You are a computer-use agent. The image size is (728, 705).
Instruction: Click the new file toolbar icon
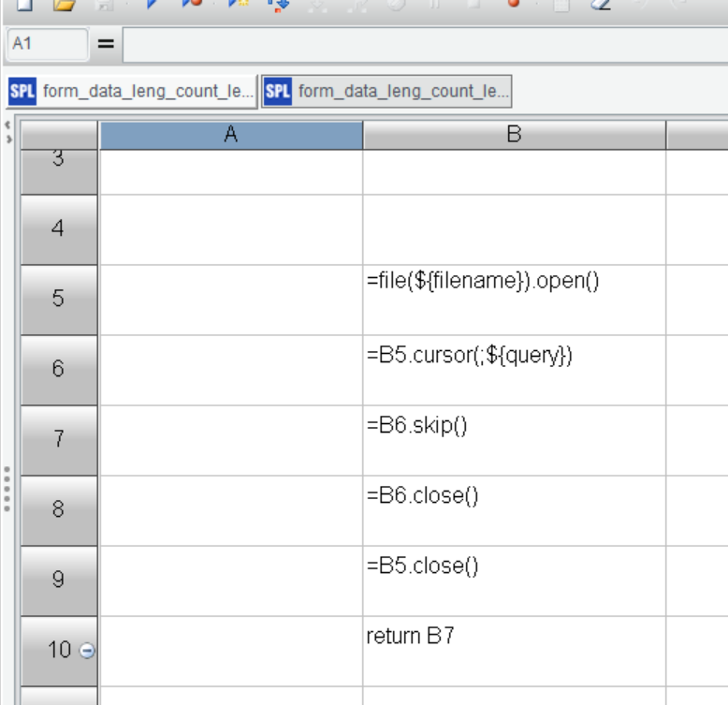point(24,5)
